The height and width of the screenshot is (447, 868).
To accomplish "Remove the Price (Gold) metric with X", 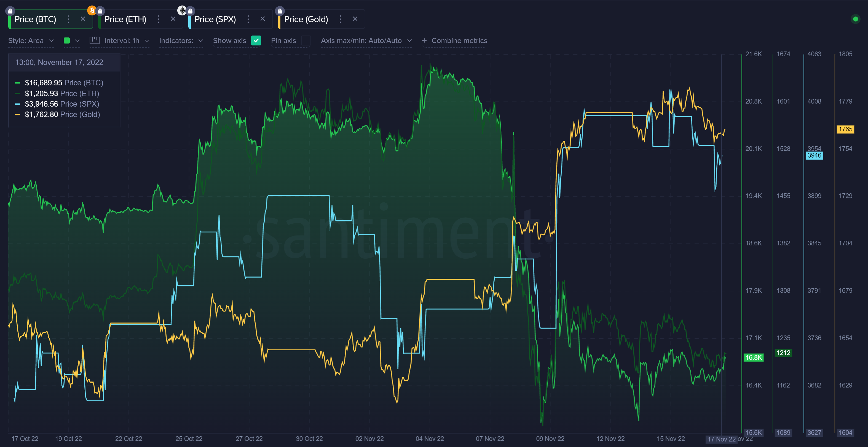I will [x=355, y=19].
